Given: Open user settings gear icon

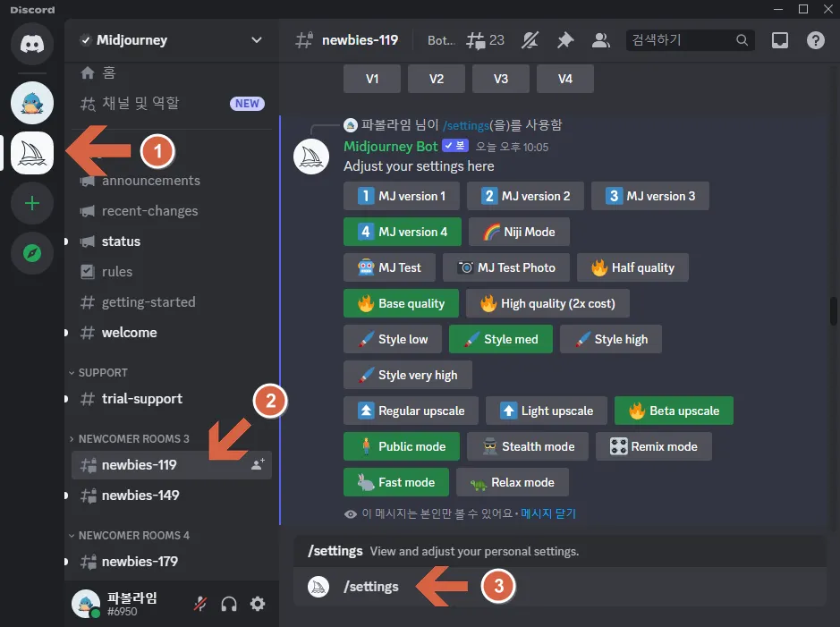Looking at the screenshot, I should [258, 604].
